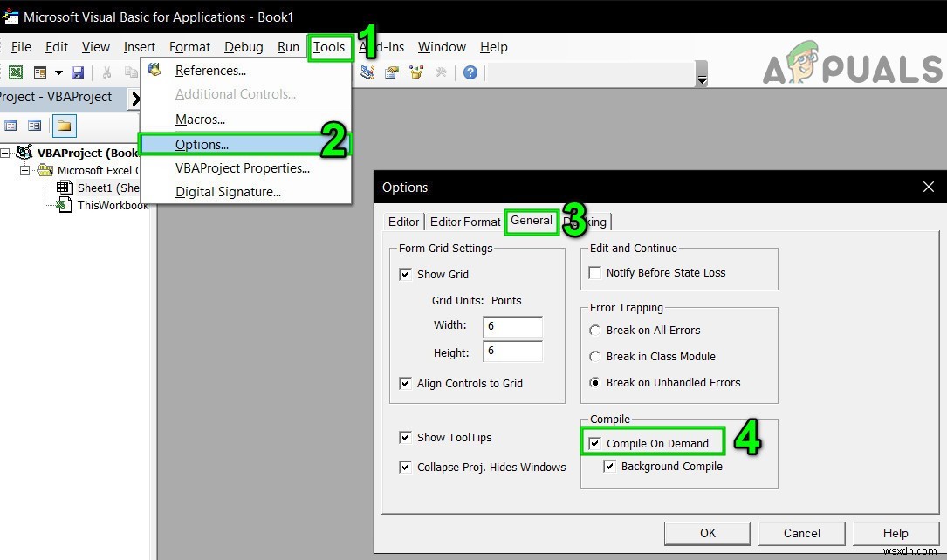
Task: Toggle the Show Grid checkbox
Action: pos(405,275)
